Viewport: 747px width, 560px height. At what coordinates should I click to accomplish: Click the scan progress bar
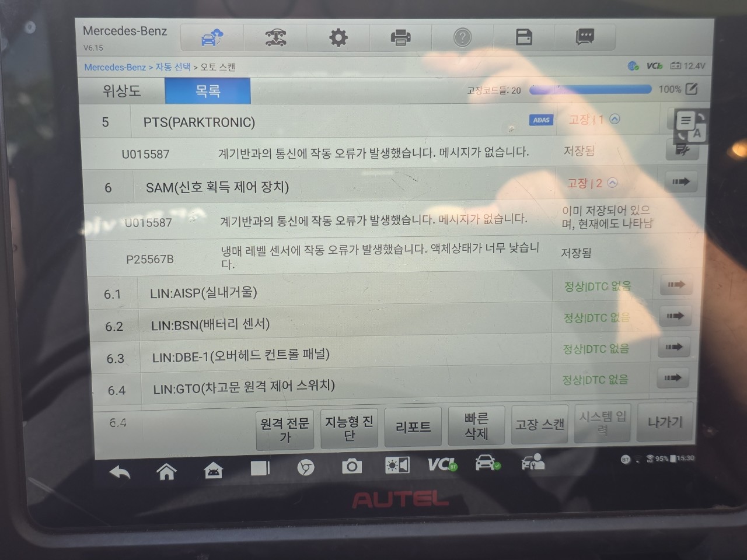(x=591, y=89)
